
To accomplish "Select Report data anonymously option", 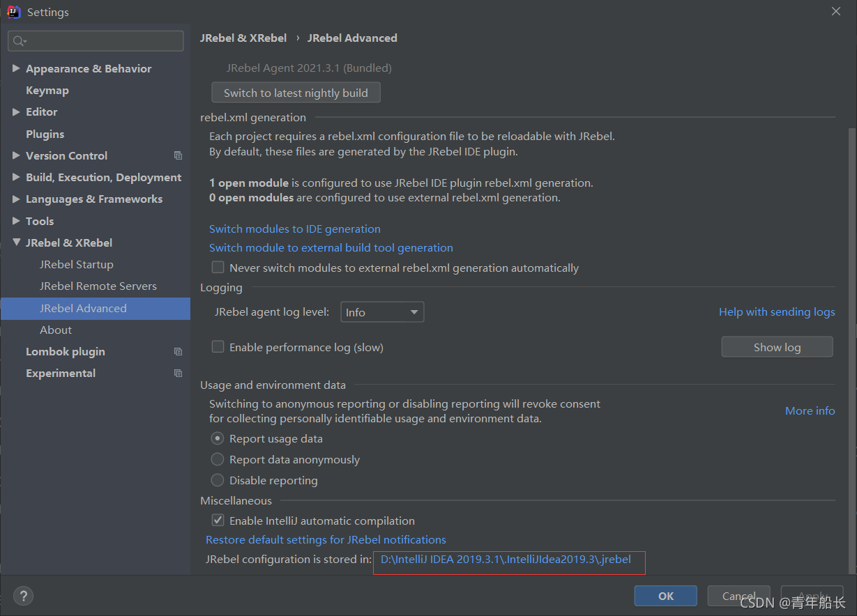I will pyautogui.click(x=218, y=459).
